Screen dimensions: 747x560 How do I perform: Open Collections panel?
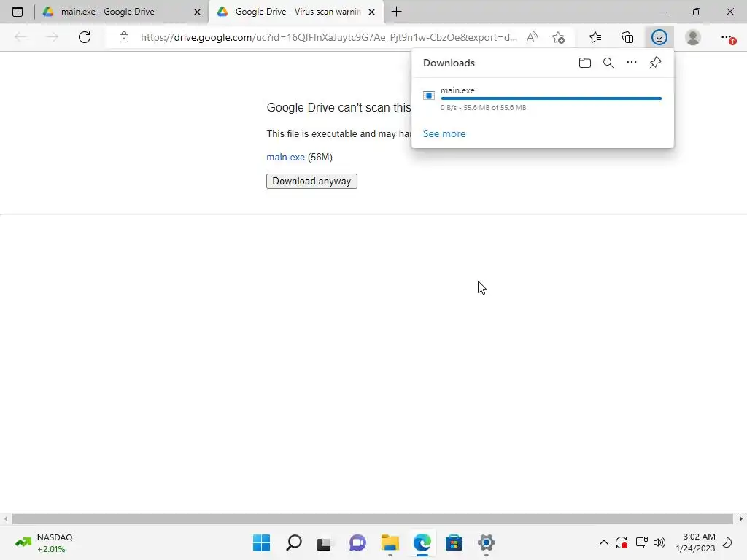tap(627, 37)
